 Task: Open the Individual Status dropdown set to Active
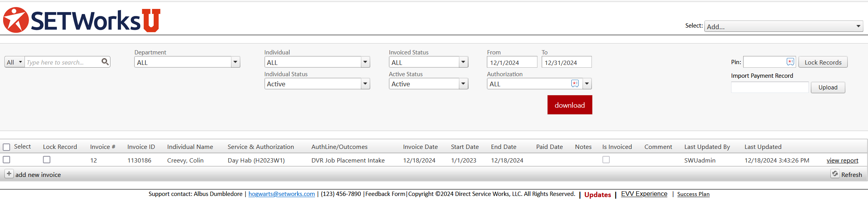point(365,84)
